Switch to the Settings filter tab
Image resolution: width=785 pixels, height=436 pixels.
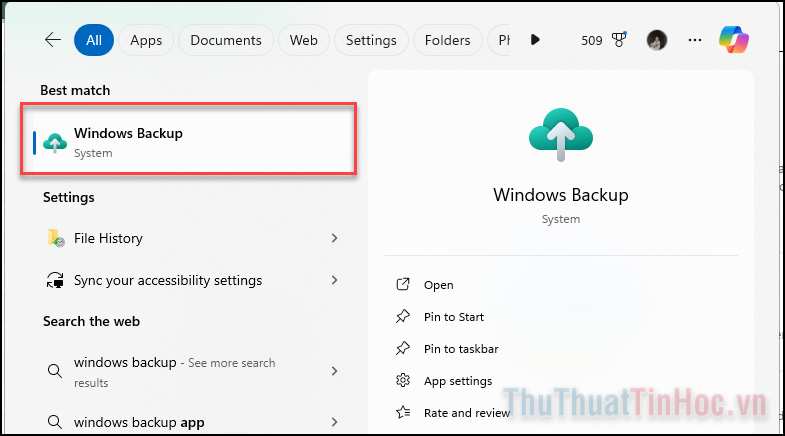(371, 40)
